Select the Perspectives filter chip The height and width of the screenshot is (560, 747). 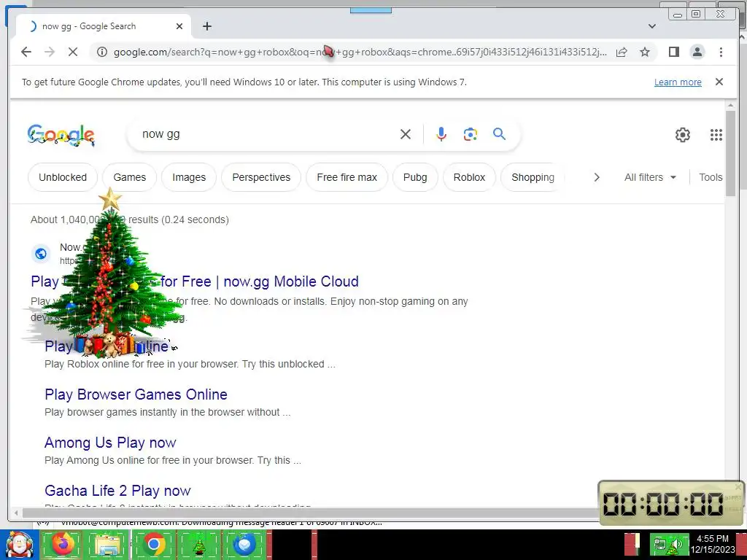[261, 177]
